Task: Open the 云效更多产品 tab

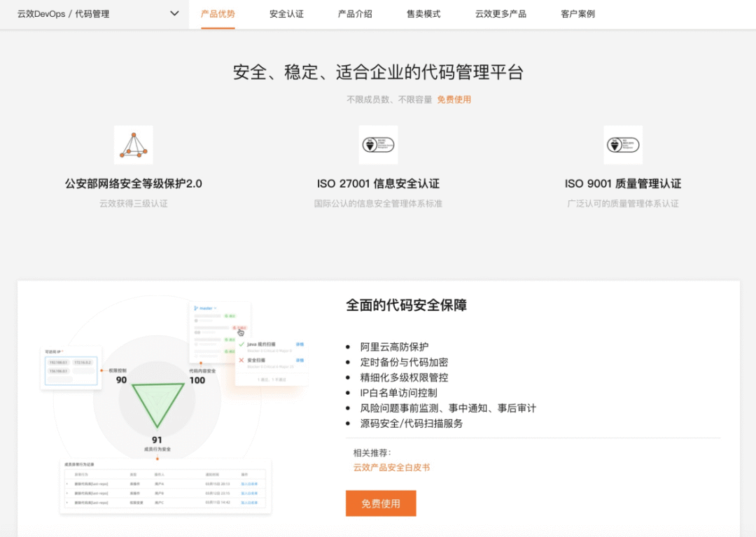Action: tap(500, 14)
